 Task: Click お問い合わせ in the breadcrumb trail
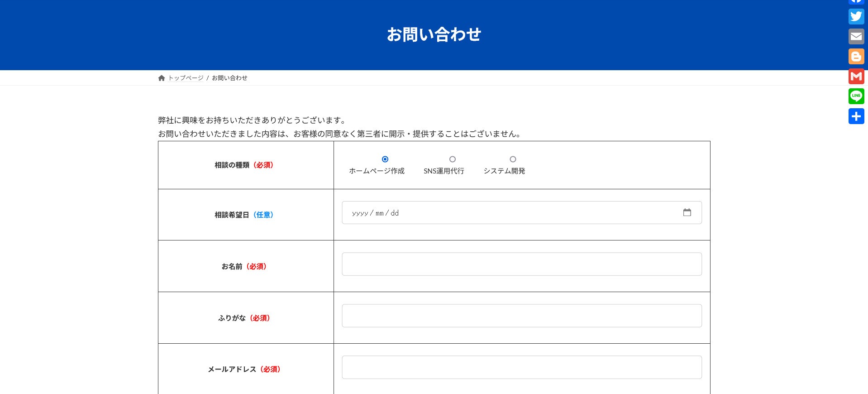click(229, 78)
